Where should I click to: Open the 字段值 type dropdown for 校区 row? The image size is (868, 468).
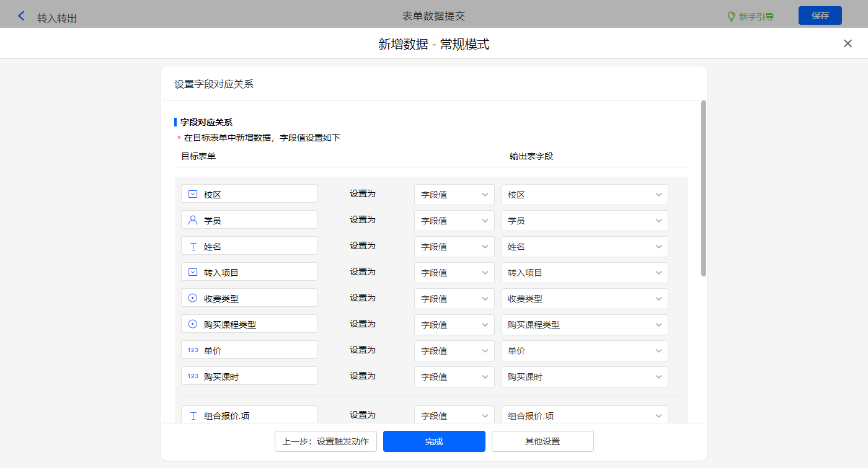point(454,195)
